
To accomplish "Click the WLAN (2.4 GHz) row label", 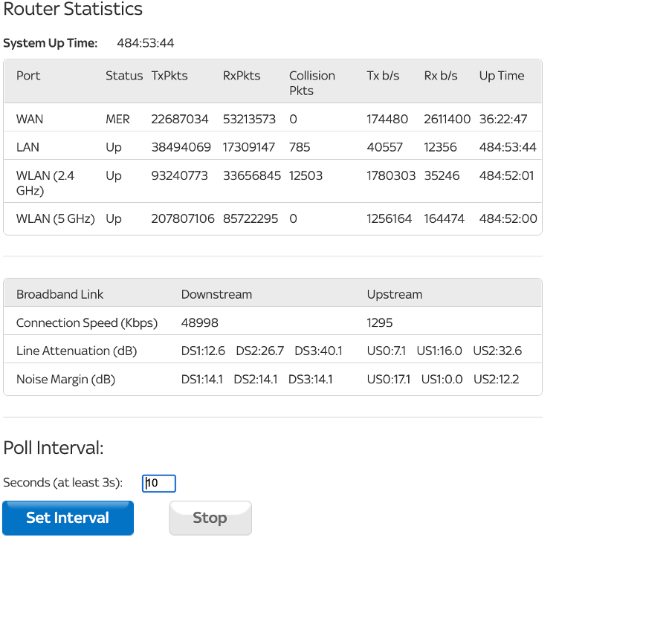I will tap(45, 183).
